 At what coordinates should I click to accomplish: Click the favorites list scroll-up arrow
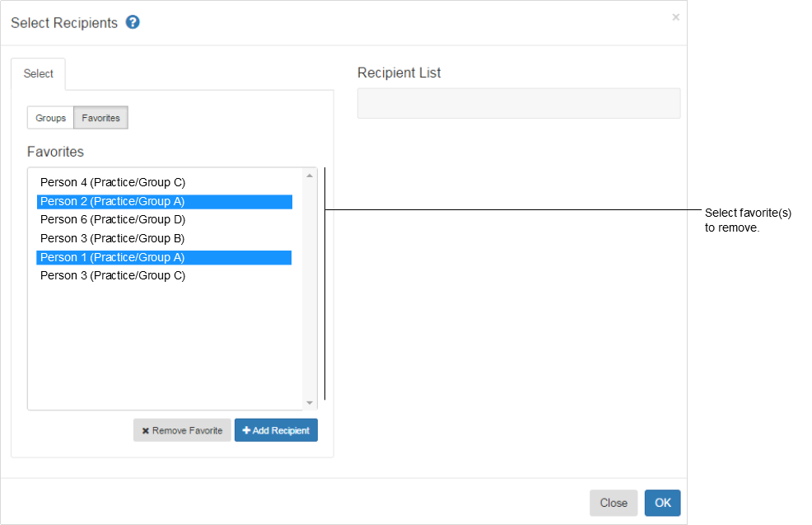tap(310, 176)
